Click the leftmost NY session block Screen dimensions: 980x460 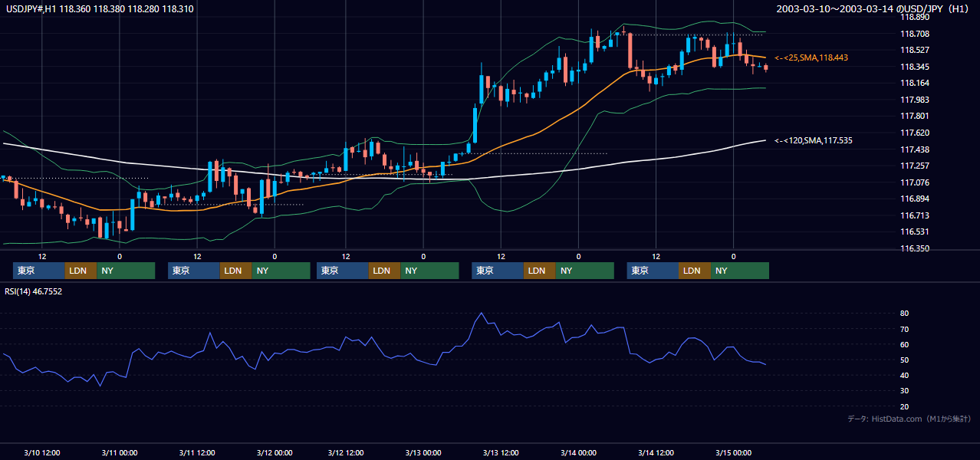coord(126,271)
